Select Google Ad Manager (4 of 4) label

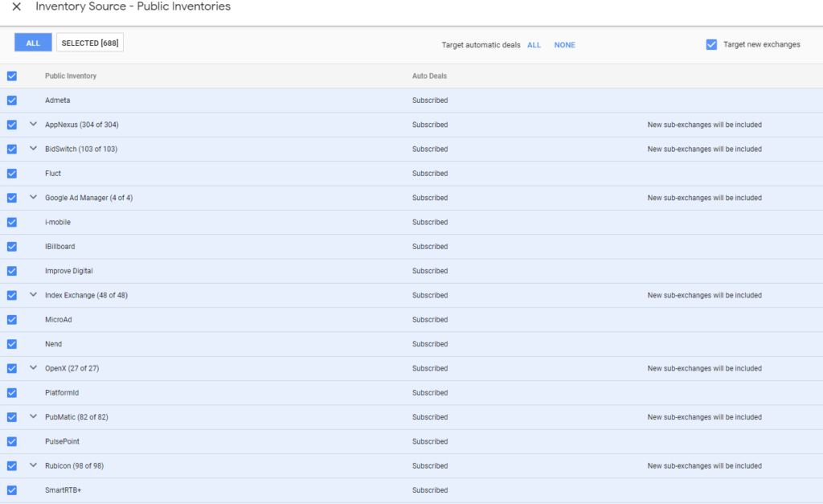[x=88, y=198]
